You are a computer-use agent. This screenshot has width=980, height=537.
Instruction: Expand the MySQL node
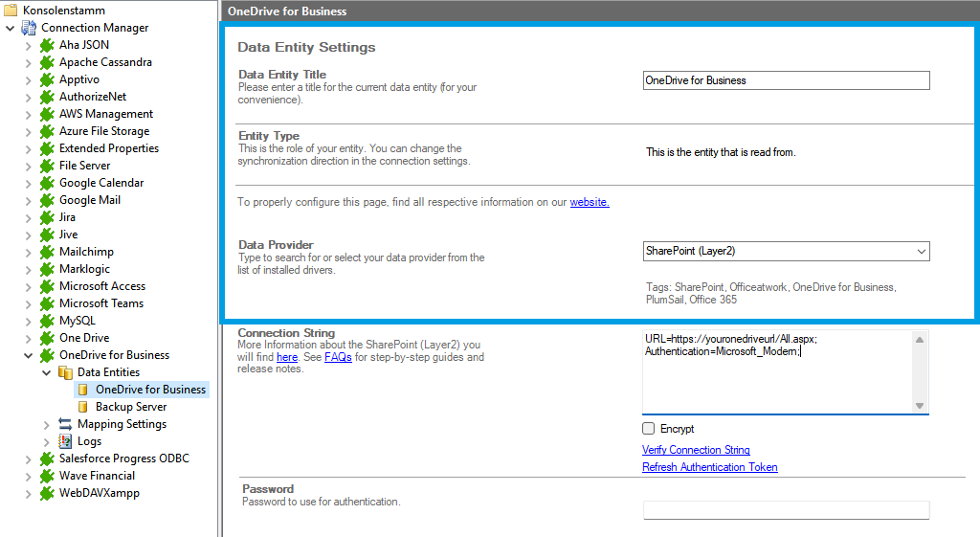pyautogui.click(x=28, y=322)
